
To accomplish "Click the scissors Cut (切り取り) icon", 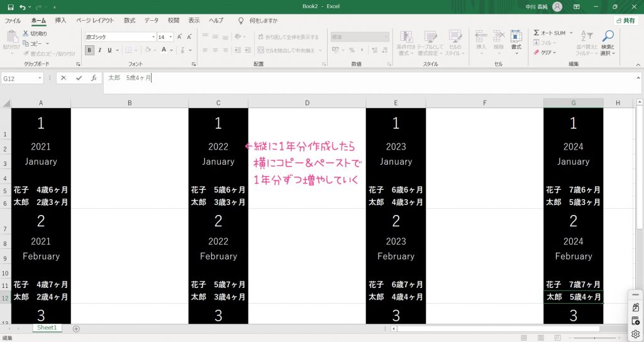I will (26, 33).
